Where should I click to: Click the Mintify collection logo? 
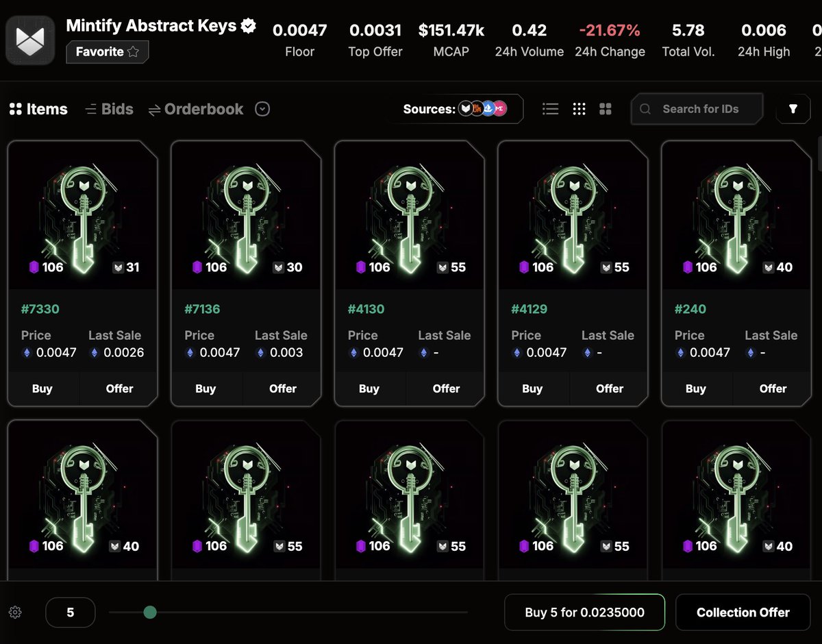point(30,41)
